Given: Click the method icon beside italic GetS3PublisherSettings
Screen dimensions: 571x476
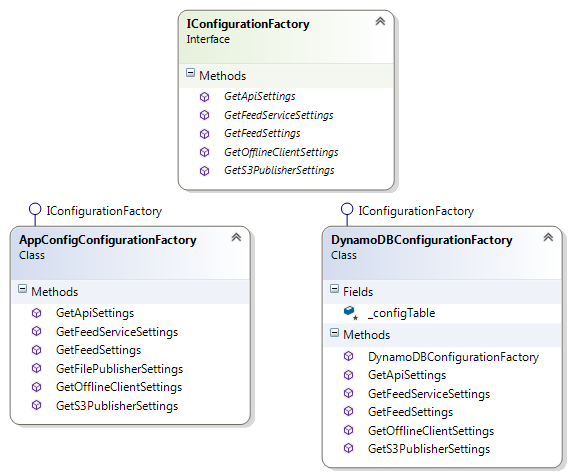Looking at the screenshot, I should tap(204, 170).
